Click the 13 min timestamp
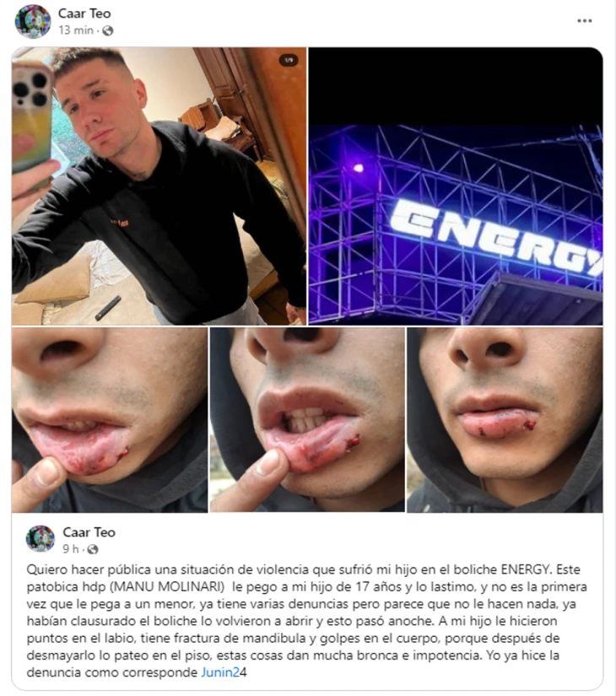 (x=76, y=30)
